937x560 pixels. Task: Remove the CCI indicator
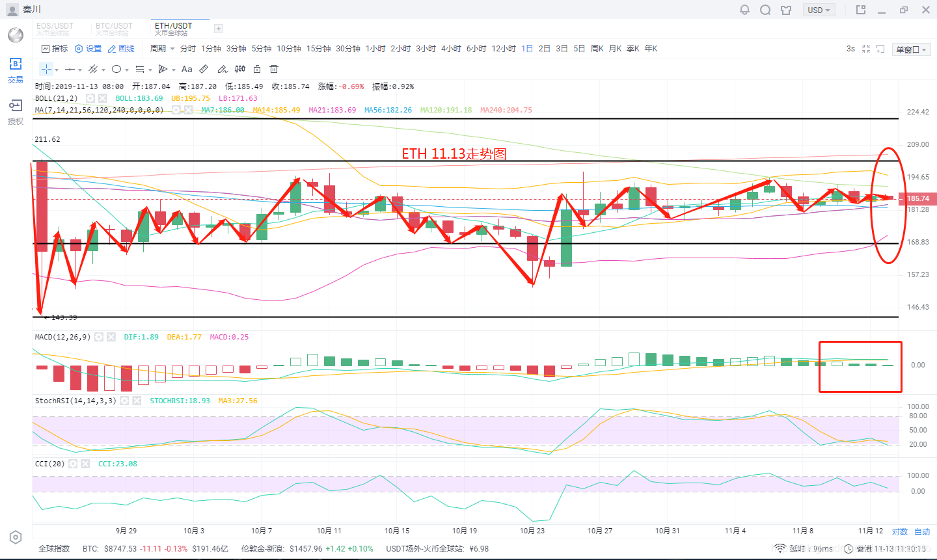85,464
